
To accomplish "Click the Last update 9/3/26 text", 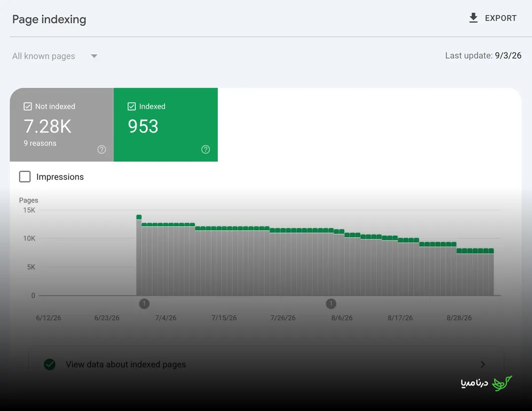I will click(x=483, y=56).
